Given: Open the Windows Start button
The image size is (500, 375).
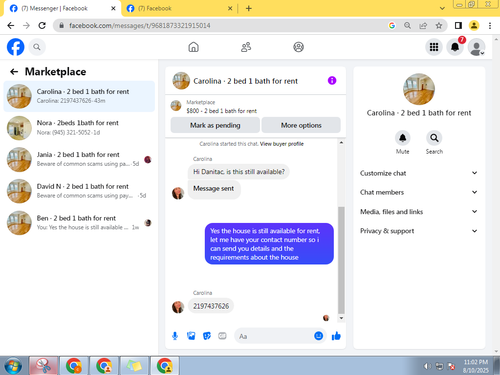Looking at the screenshot, I should pos(13,366).
